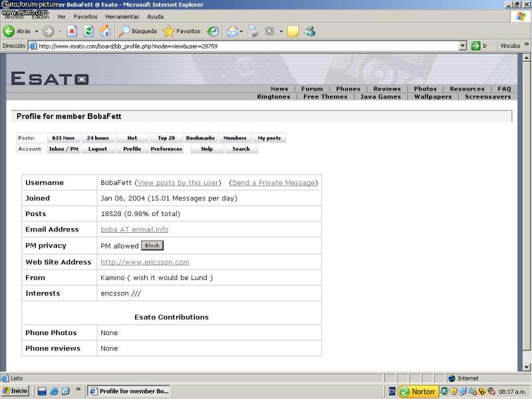This screenshot has height=399, width=532.
Task: Open the Top 20 tab
Action: point(166,138)
